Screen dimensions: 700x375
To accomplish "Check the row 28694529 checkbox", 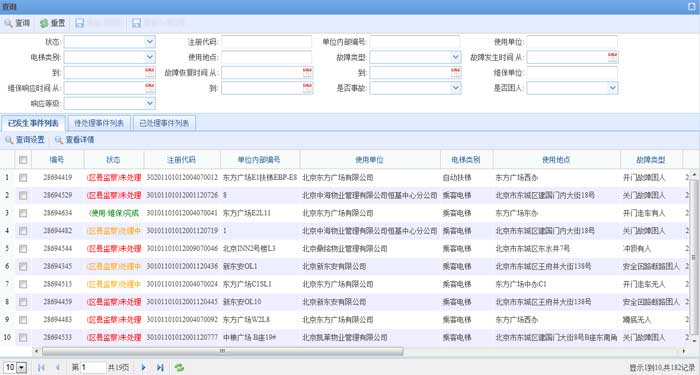I will (x=23, y=196).
